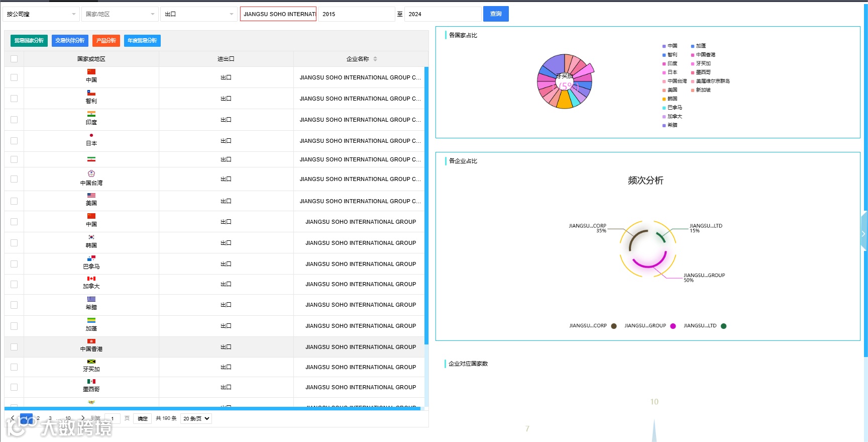Click the table's vertical scrollbar
The height and width of the screenshot is (442, 868).
point(426,205)
